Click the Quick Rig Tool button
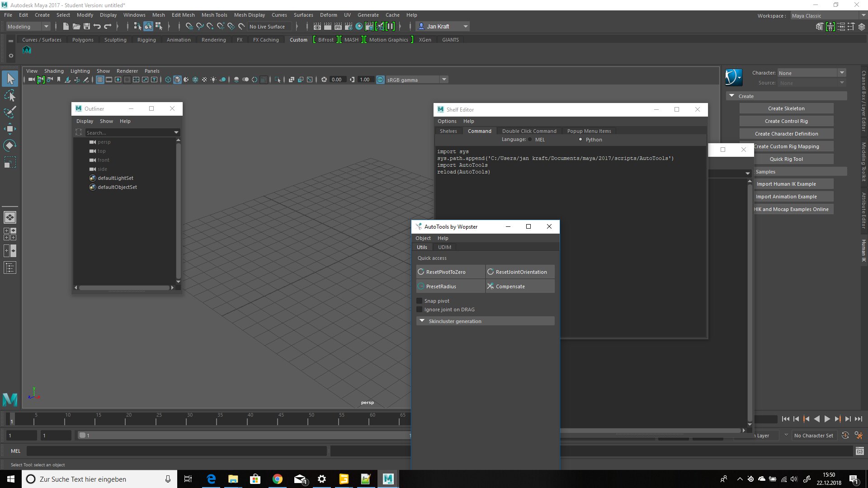Image resolution: width=868 pixels, height=488 pixels. click(x=786, y=159)
